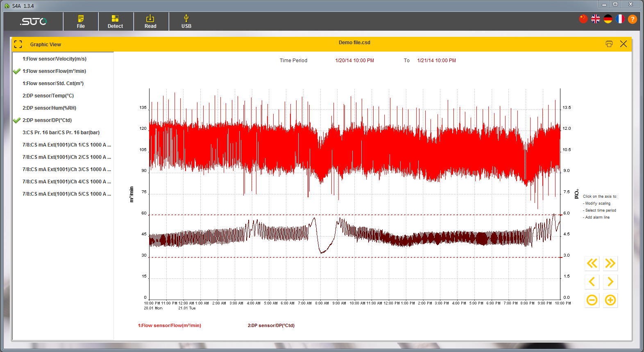Screen dimensions: 644x352
Task: Print the graph using printer icon
Action: coord(609,44)
